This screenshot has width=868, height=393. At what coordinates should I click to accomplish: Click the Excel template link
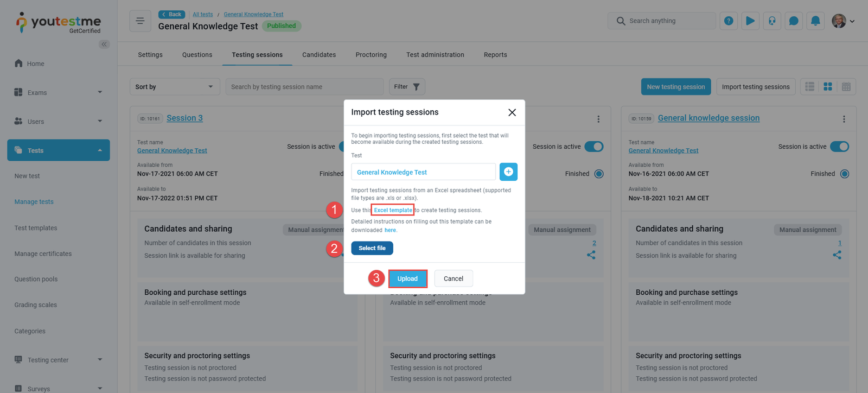[393, 210]
